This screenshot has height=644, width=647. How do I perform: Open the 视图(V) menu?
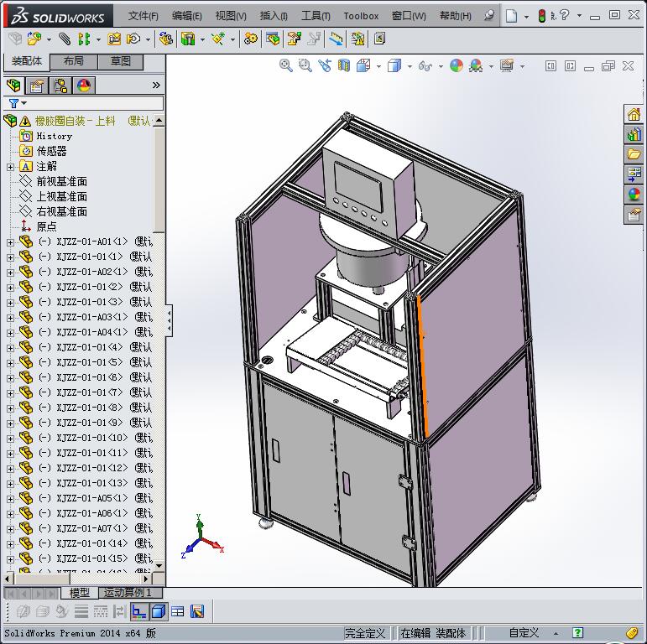pos(231,16)
